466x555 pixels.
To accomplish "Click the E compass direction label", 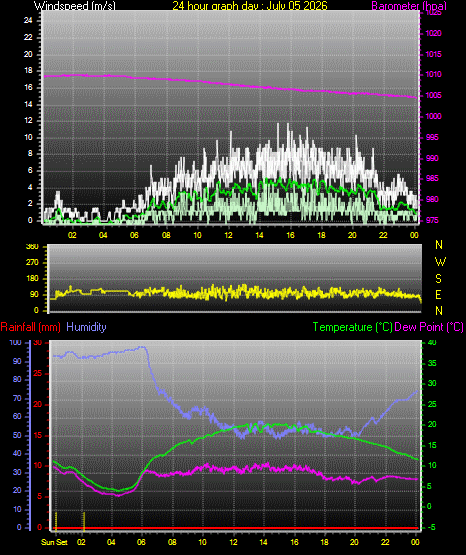I will (x=438, y=294).
